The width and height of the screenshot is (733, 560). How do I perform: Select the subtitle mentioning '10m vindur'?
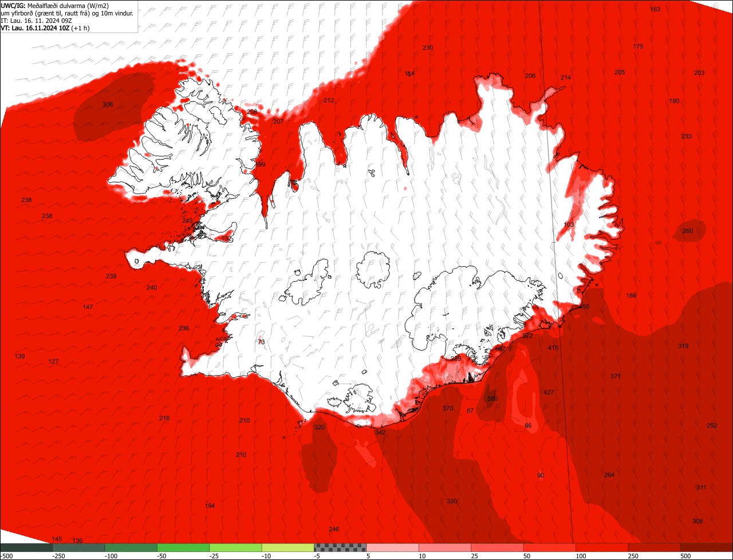click(67, 13)
